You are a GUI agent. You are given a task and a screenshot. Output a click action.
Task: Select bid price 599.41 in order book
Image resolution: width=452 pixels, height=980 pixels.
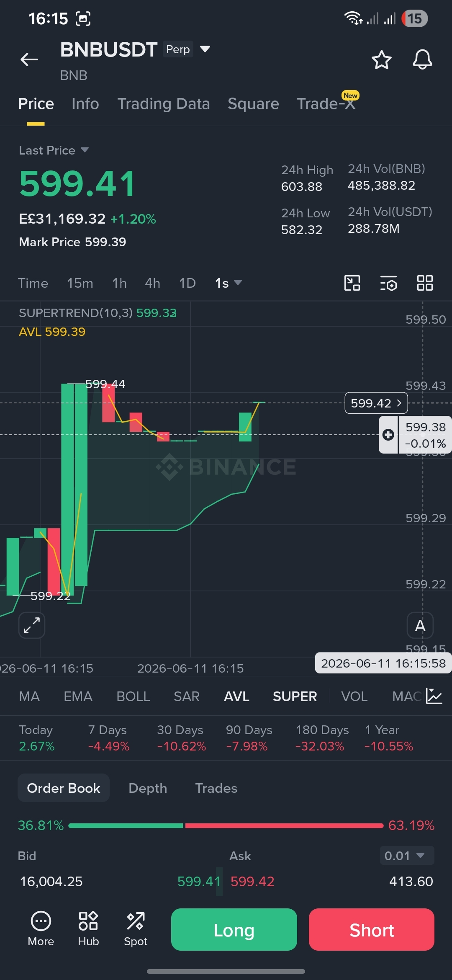click(x=199, y=881)
